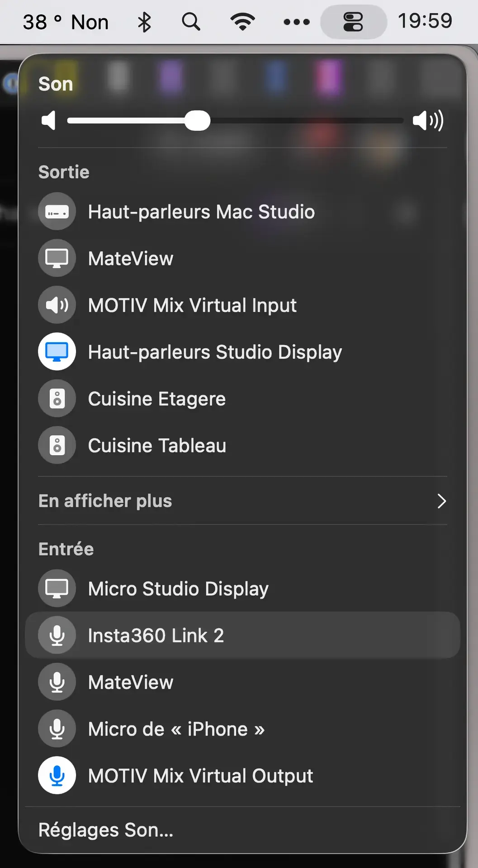Click the "Entrée" section heading
Screen dimensions: 478x868
pos(66,549)
